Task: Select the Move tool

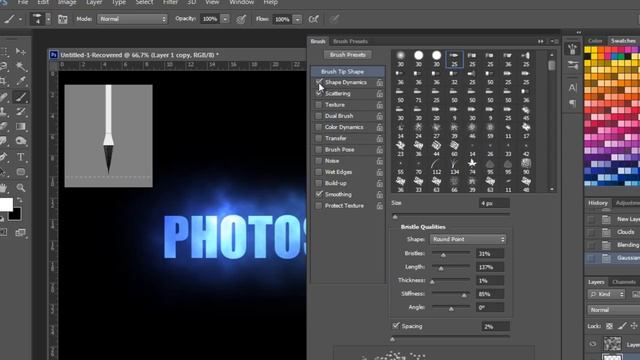Action: pos(20,51)
